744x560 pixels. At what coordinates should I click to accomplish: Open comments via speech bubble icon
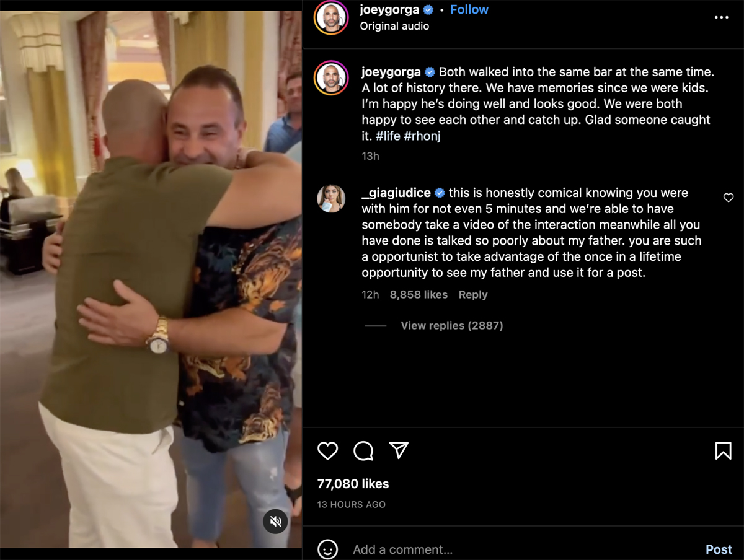coord(363,450)
